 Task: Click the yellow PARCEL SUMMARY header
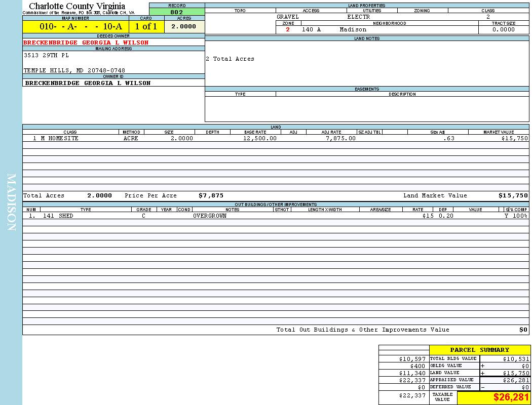[x=479, y=350]
